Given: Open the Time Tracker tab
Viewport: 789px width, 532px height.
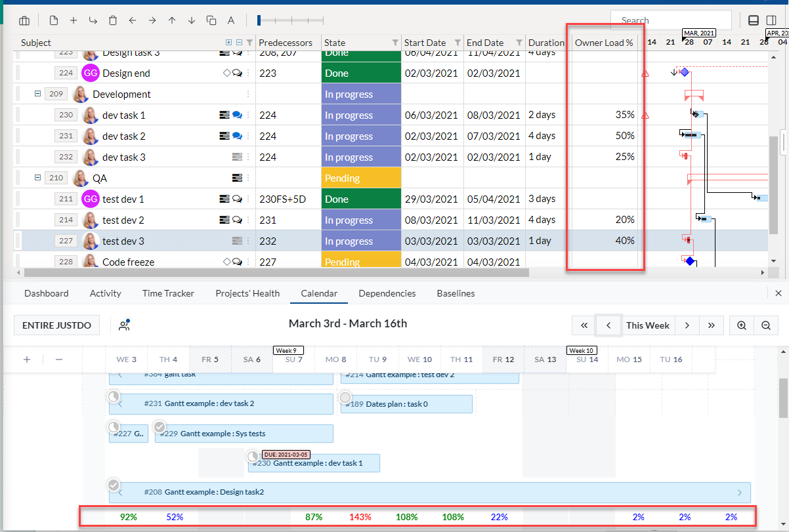Looking at the screenshot, I should 168,293.
